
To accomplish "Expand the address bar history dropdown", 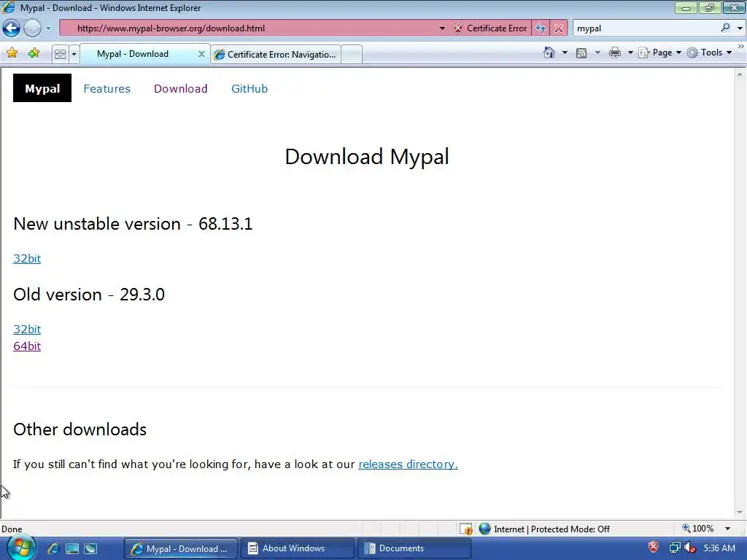I will tap(442, 28).
